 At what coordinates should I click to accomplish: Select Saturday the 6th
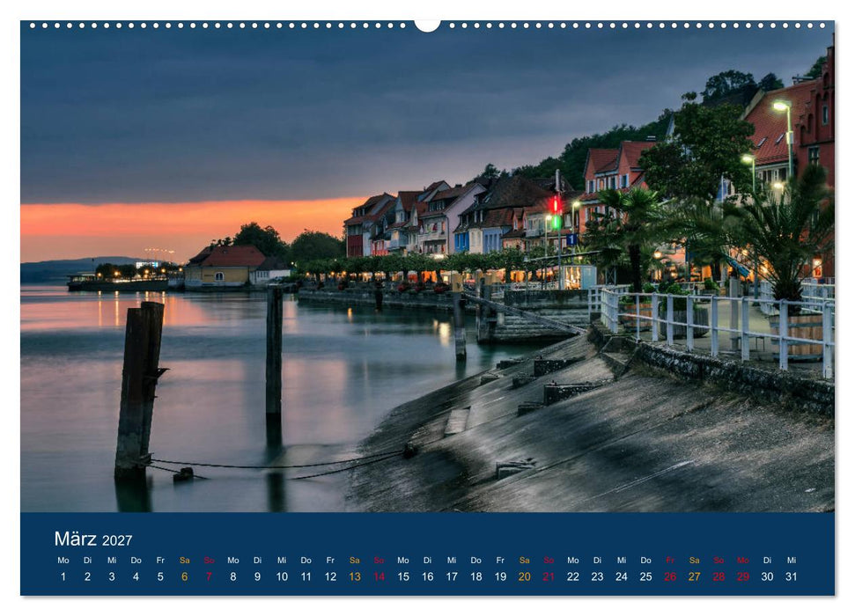coord(184,576)
